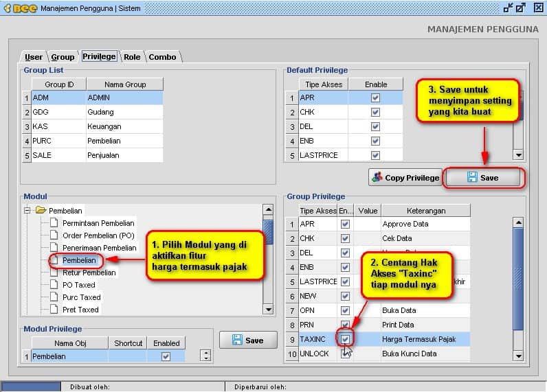Click the window restore-down icon in title bar
The image size is (547, 392).
point(509,8)
